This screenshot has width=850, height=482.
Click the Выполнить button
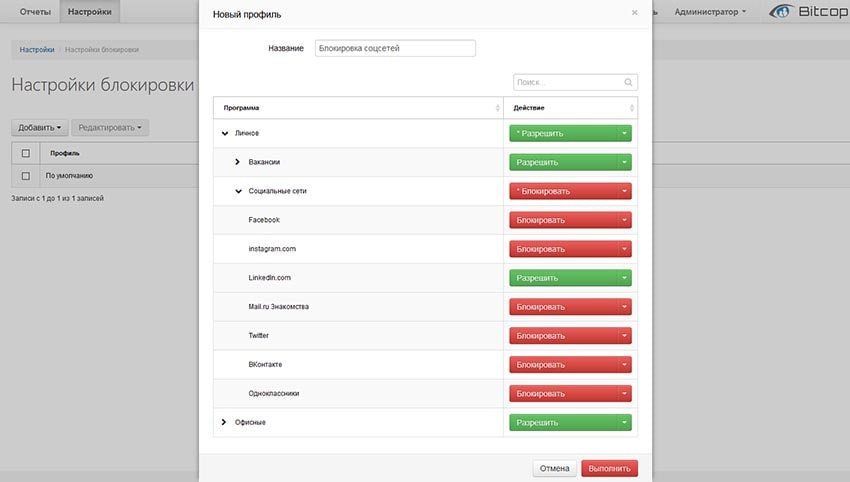click(x=609, y=468)
